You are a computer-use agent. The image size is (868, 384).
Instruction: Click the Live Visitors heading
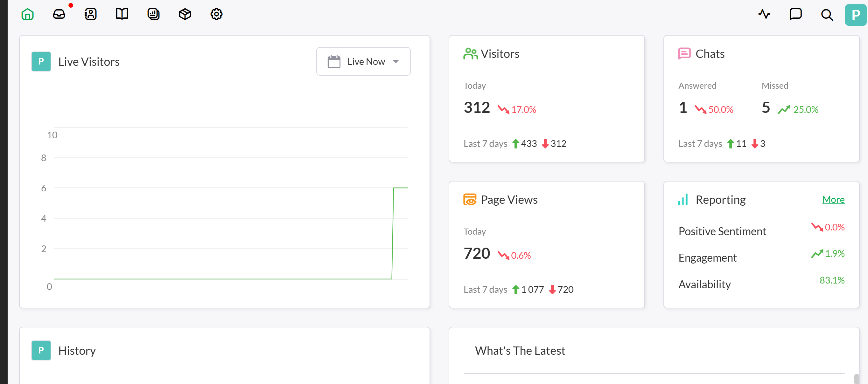click(89, 62)
